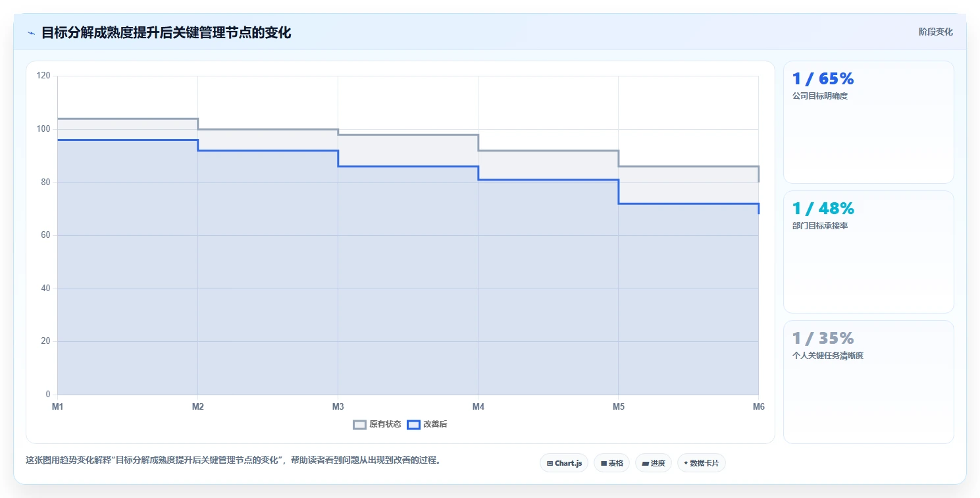The width and height of the screenshot is (980, 498).
Task: Toggle the 原有状态 legend item
Action: pyautogui.click(x=377, y=424)
